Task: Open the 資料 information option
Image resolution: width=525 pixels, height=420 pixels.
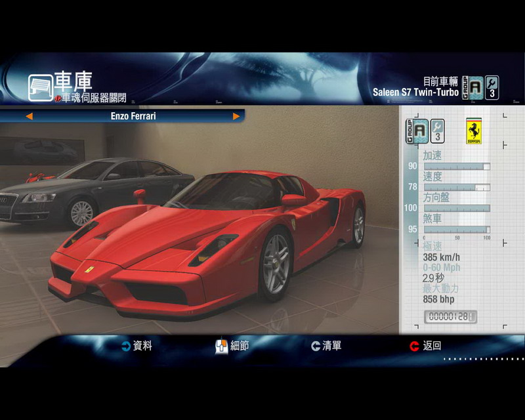Action: click(x=136, y=346)
